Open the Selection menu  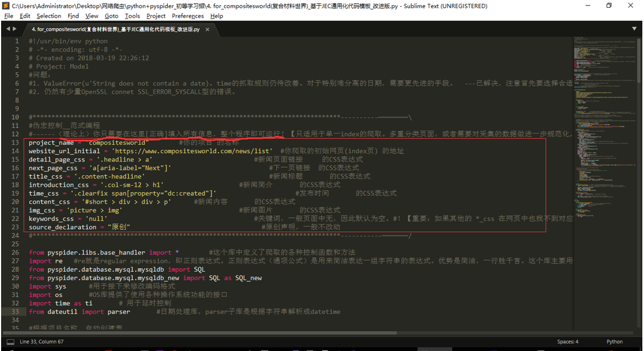pyautogui.click(x=49, y=16)
